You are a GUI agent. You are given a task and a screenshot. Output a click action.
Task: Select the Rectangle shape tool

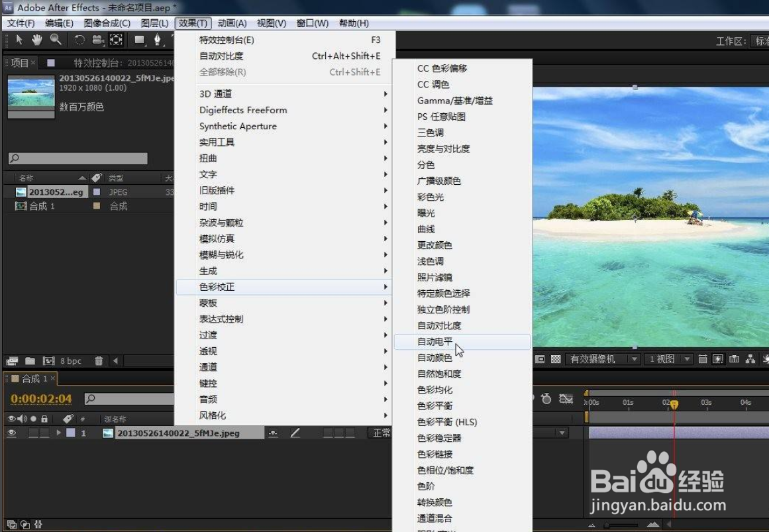pos(140,39)
